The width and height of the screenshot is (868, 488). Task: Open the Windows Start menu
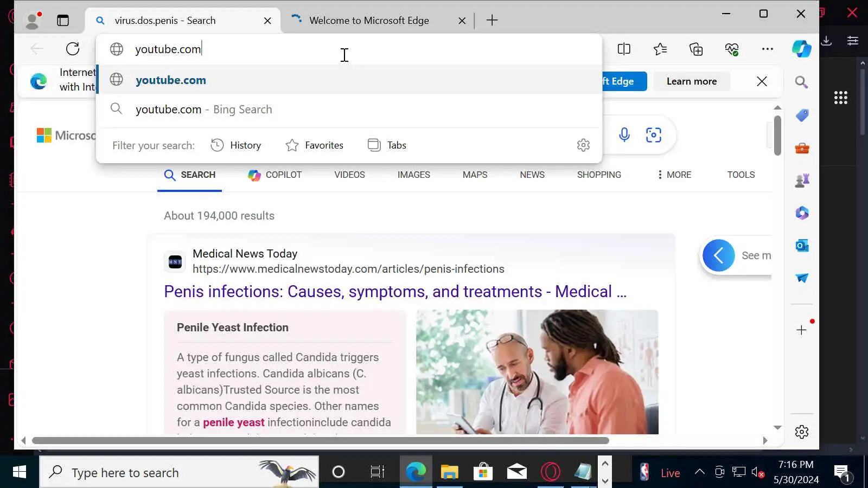click(19, 472)
